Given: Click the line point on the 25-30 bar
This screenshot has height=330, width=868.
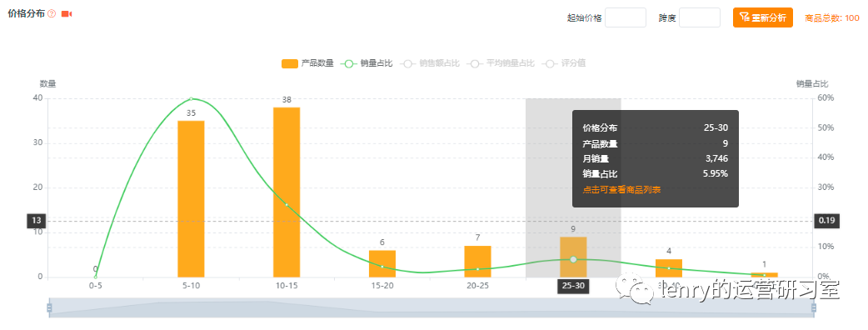Looking at the screenshot, I should (x=573, y=259).
